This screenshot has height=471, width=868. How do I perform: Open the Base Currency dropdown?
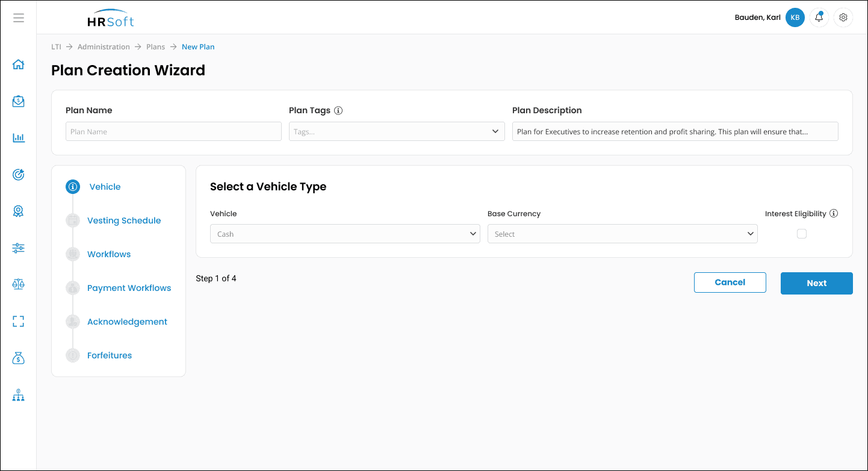pyautogui.click(x=622, y=234)
